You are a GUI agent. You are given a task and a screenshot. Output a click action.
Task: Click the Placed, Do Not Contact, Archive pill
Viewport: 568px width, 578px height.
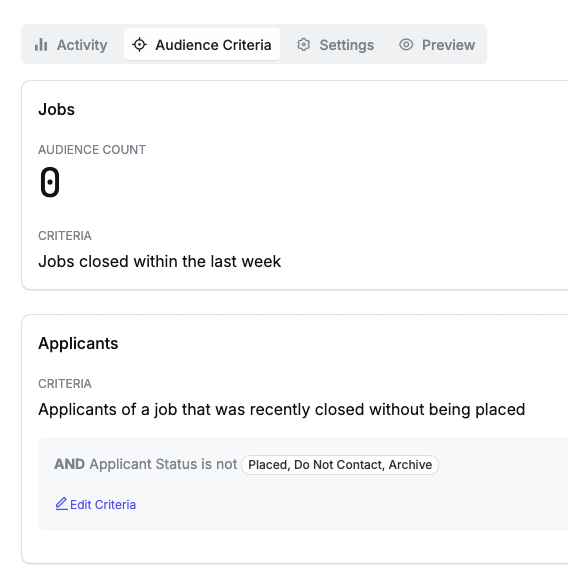coord(340,465)
